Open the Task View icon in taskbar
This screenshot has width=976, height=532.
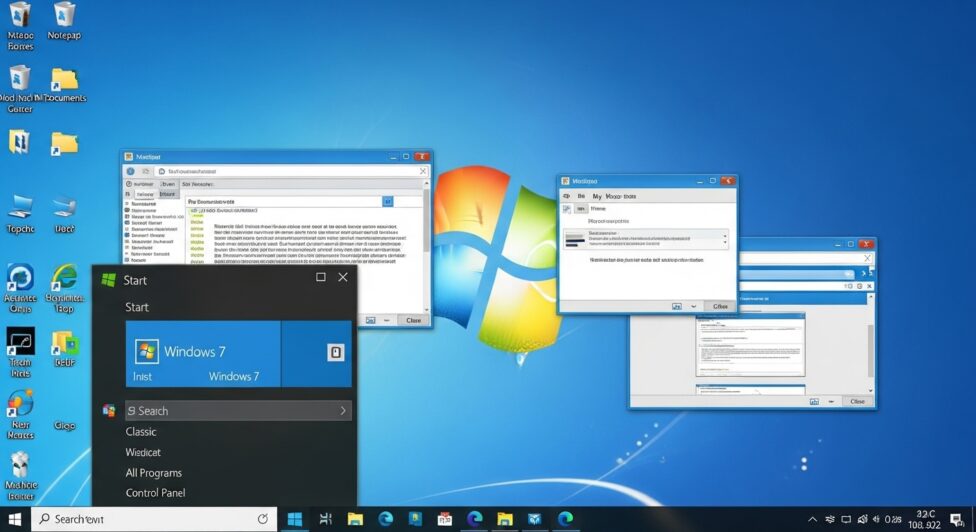point(326,519)
